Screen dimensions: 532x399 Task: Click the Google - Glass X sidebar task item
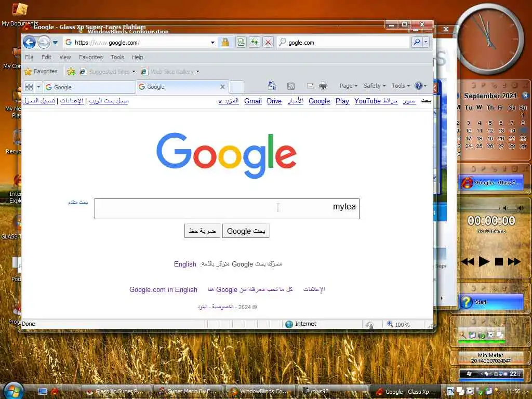pos(491,182)
